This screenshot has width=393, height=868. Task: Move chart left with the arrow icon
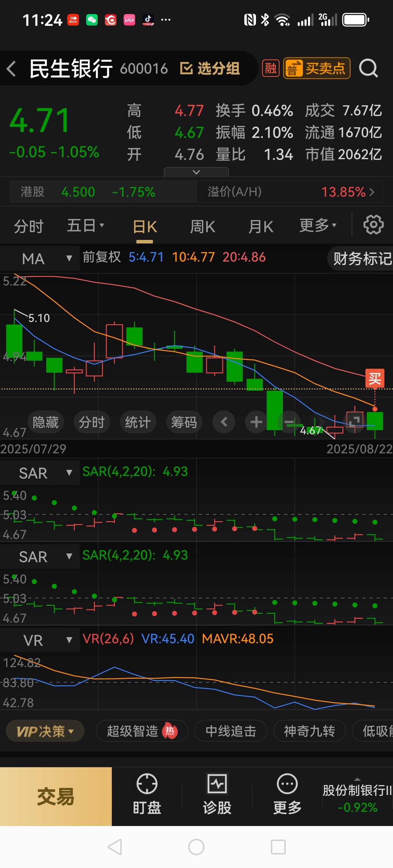[x=224, y=422]
